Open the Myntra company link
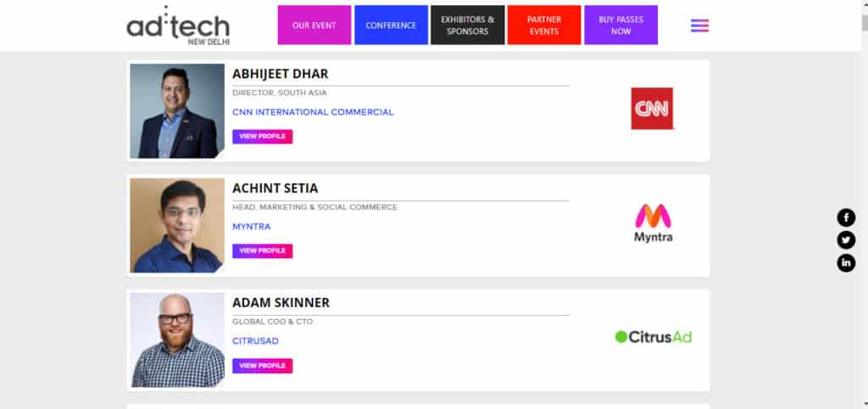 pos(251,227)
